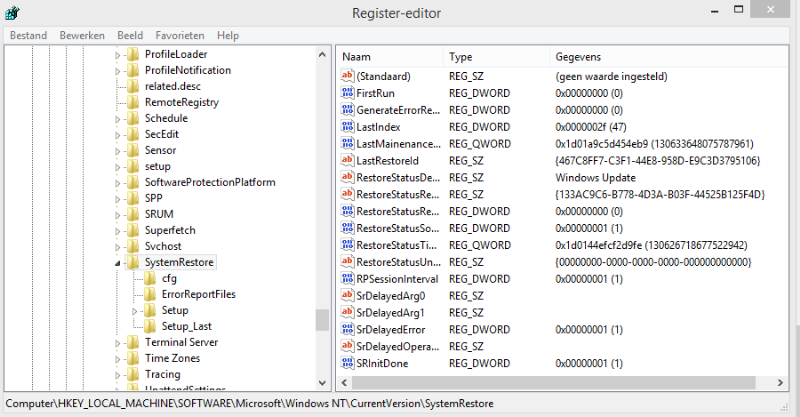Select the DWORD icon of FirstRun
This screenshot has width=800, height=417.
point(347,93)
